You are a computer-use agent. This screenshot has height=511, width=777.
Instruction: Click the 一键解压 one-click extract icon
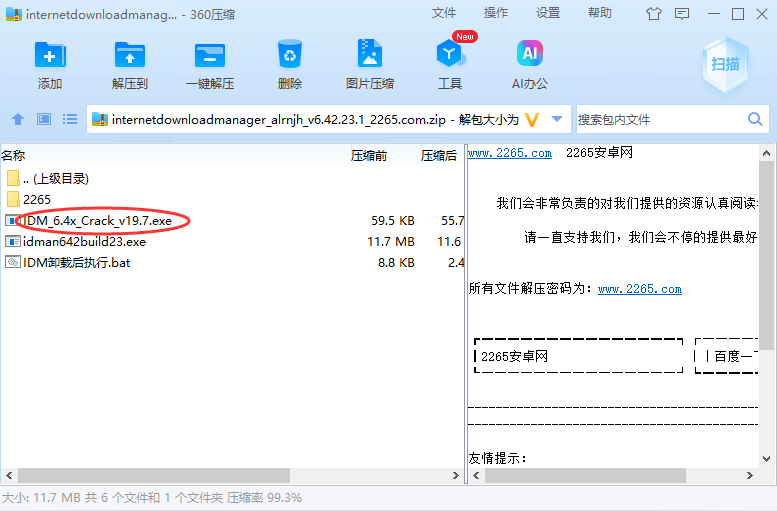click(210, 55)
